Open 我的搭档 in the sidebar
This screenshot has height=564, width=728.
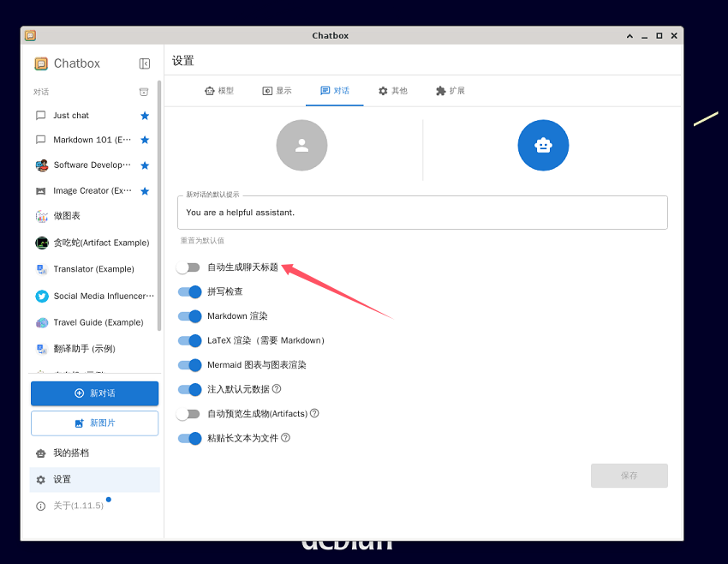pyautogui.click(x=95, y=453)
